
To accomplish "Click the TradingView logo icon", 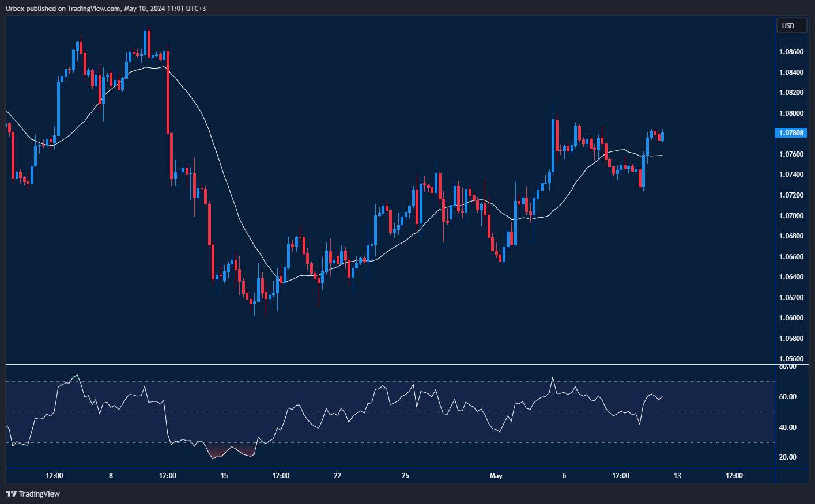I will coord(10,494).
